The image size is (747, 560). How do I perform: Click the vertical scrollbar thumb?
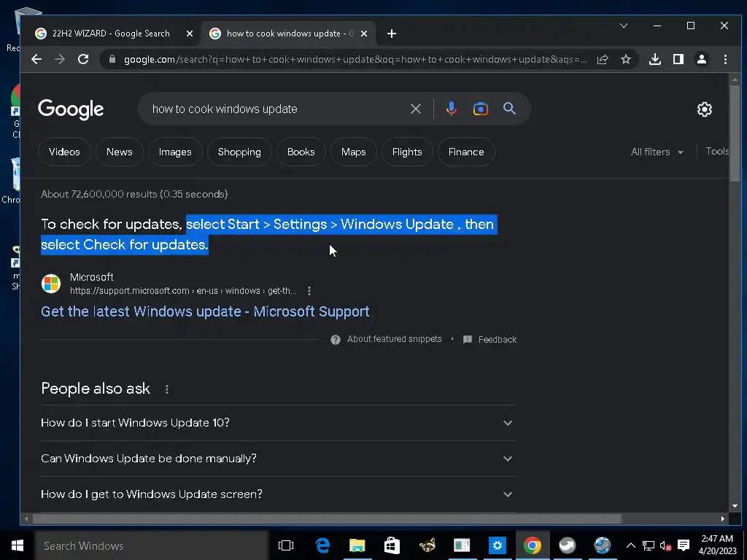tap(735, 133)
